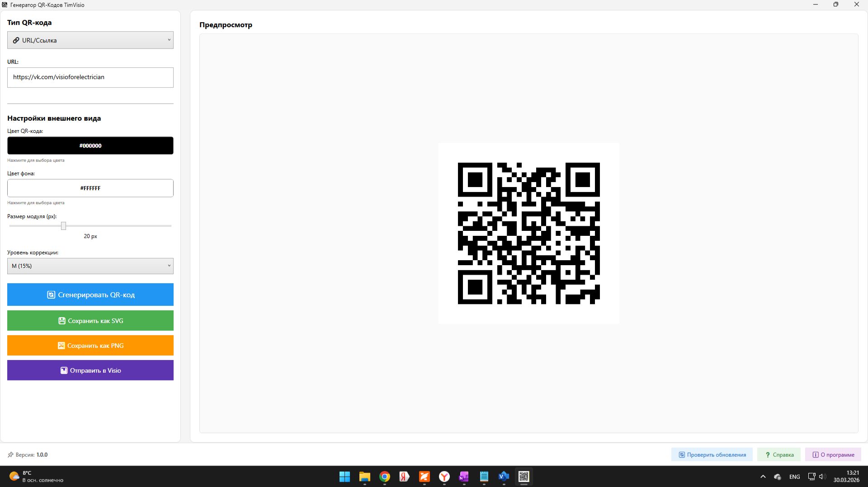Click the image icon on the PNG button

coord(61,346)
